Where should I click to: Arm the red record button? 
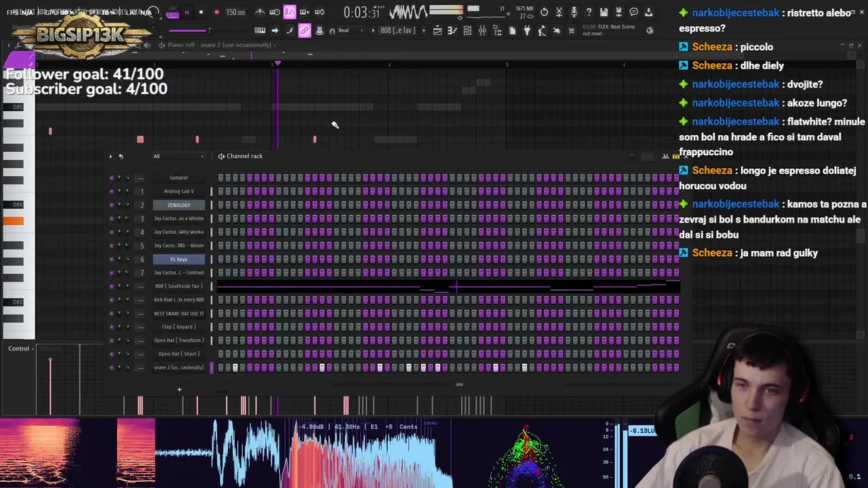(x=217, y=12)
